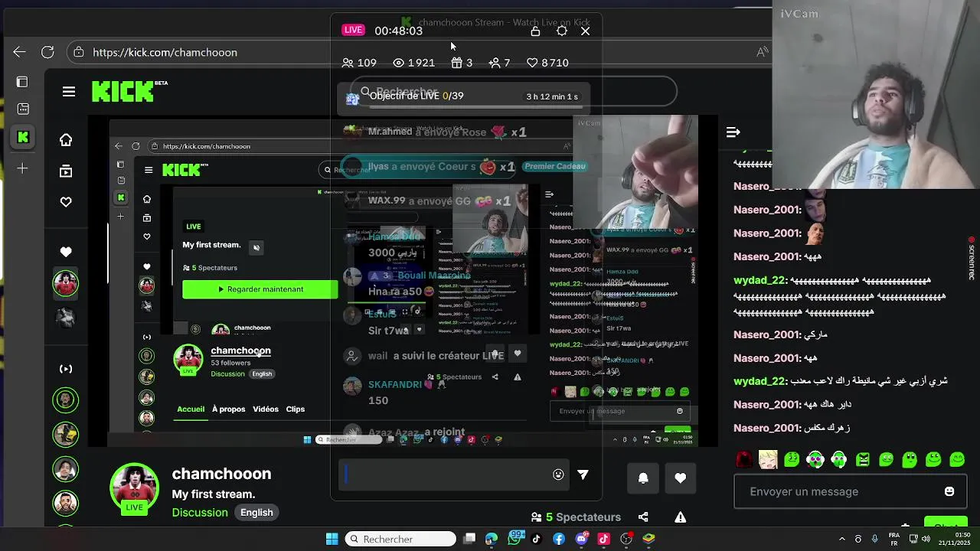Open outline heart Following icon in Kick sidebar
Image resolution: width=980 pixels, height=551 pixels.
(66, 202)
